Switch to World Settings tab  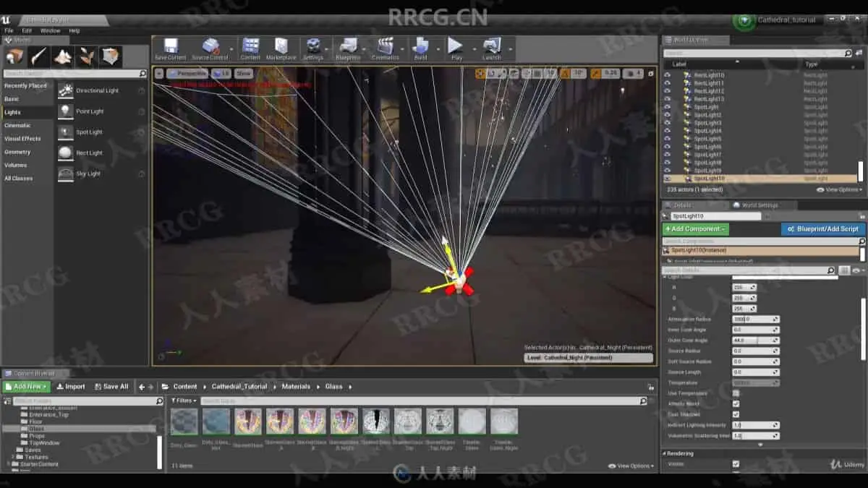click(x=757, y=205)
